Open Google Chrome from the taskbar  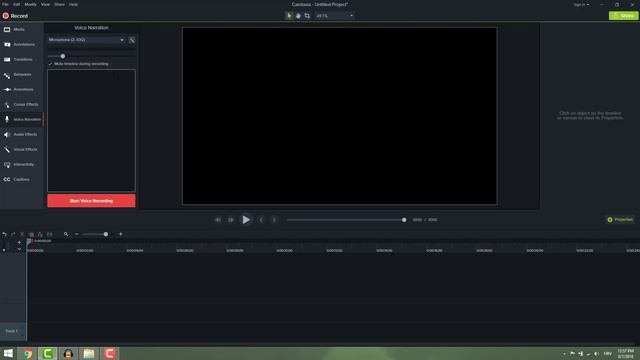tap(27, 353)
